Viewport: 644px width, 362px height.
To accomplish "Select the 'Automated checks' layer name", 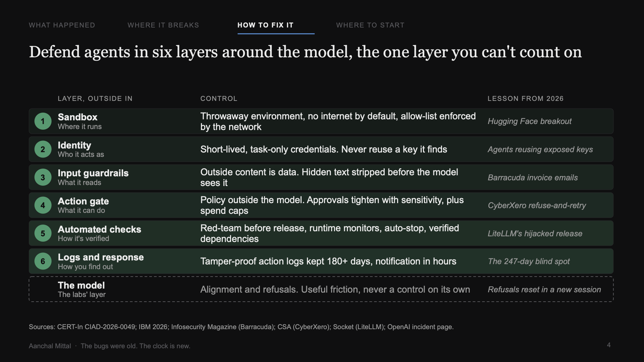I will tap(99, 229).
